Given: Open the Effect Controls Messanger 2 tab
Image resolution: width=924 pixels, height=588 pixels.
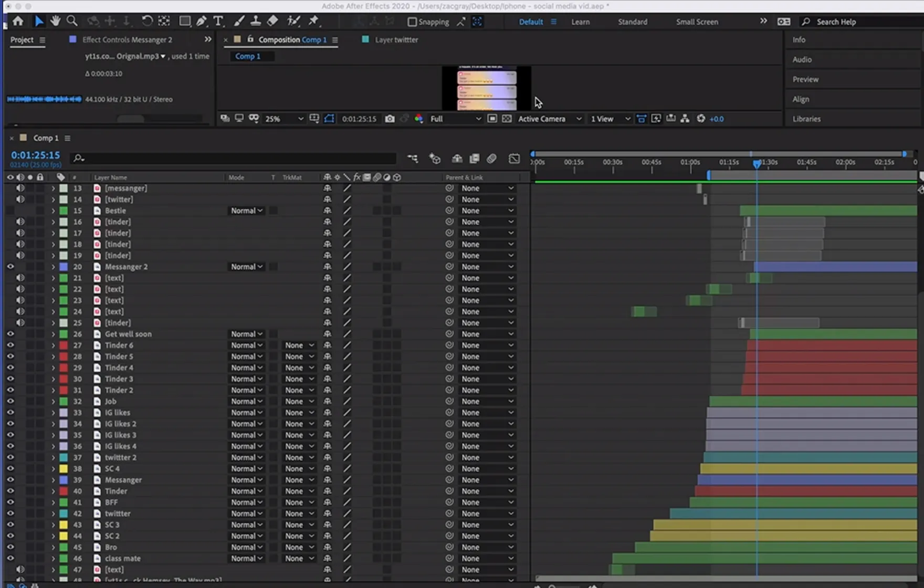Looking at the screenshot, I should [x=127, y=39].
